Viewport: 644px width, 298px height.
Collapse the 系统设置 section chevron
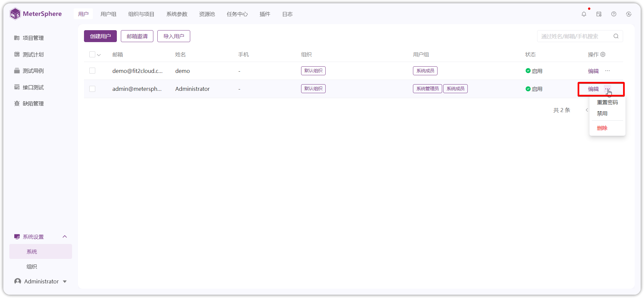coord(65,237)
